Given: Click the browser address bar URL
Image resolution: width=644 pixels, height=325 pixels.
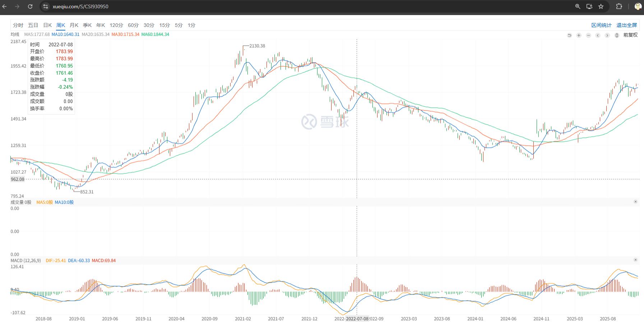Looking at the screenshot, I should [x=80, y=6].
